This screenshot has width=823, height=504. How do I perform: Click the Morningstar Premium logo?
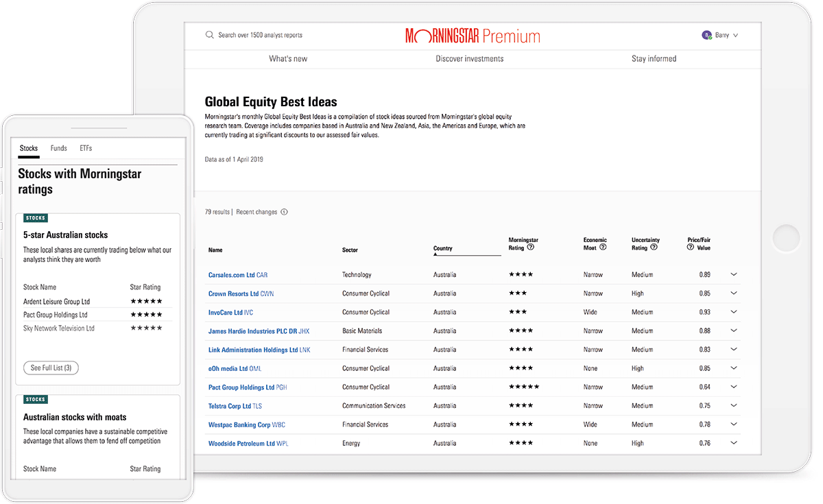[473, 36]
